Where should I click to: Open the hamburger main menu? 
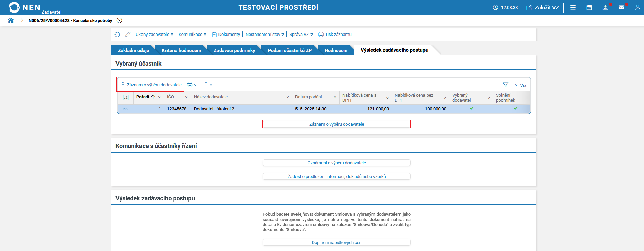pos(573,7)
